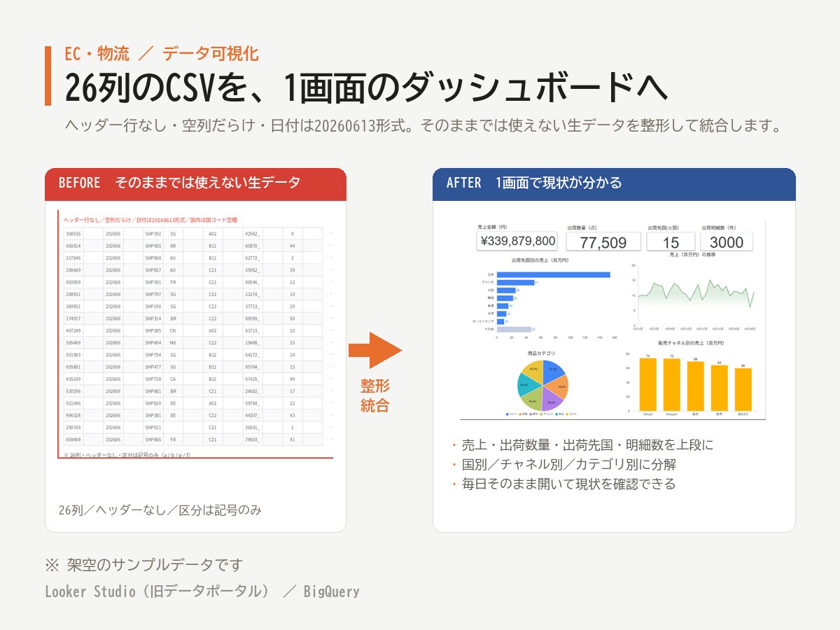Click the Looker Studio / BigQuery footer text

coord(202,591)
